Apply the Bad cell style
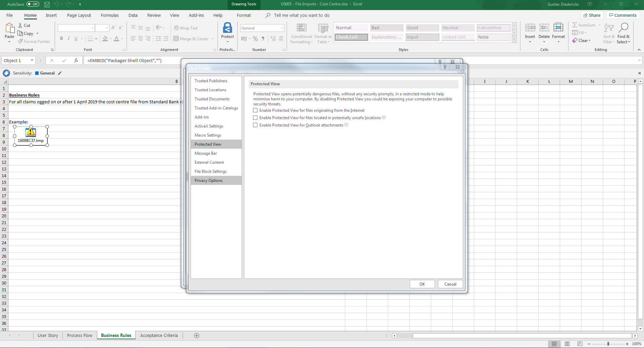644x348 pixels. (x=387, y=28)
